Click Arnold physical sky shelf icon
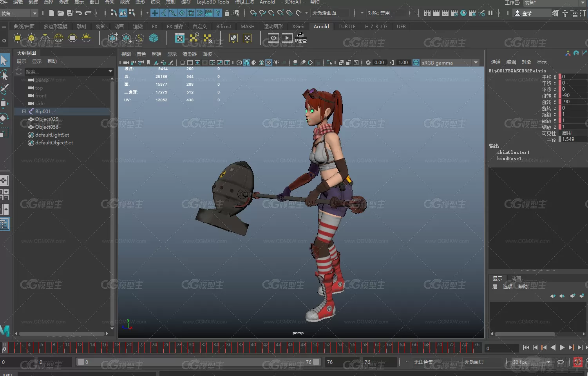The height and width of the screenshot is (376, 588). coord(86,38)
